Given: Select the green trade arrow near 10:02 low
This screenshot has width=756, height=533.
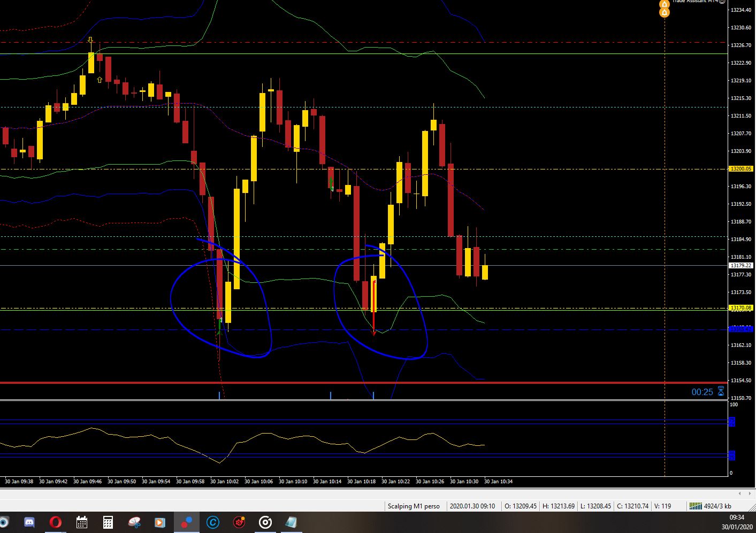Looking at the screenshot, I should pos(220,325).
